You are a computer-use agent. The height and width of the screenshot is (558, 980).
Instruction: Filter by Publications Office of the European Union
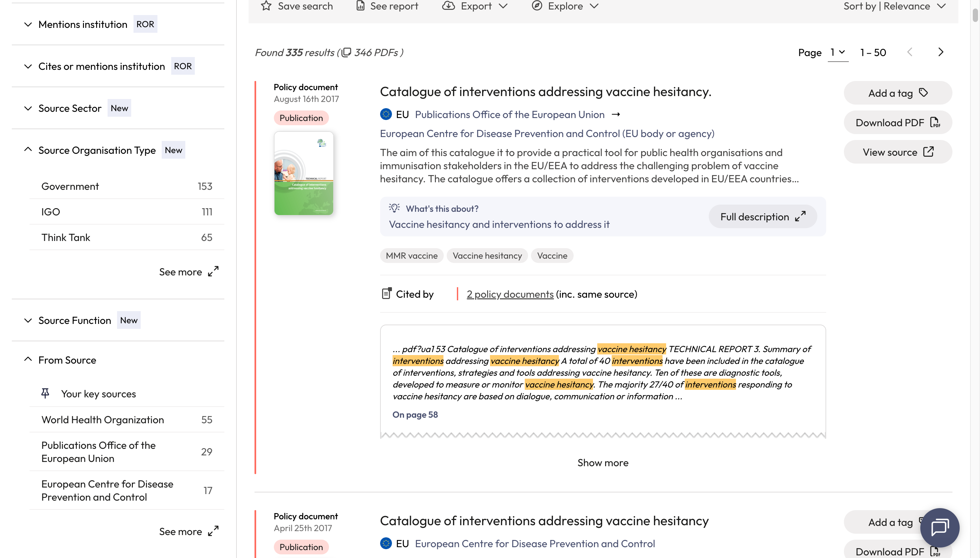(x=127, y=452)
